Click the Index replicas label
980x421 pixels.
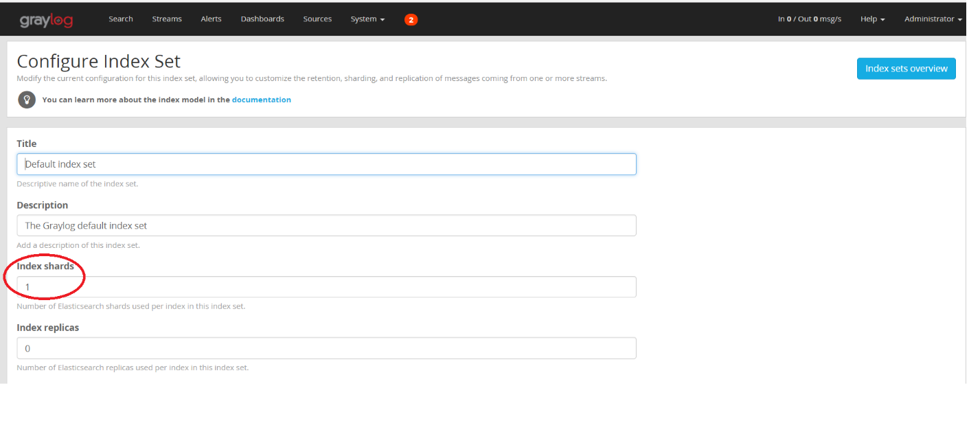[x=48, y=328]
